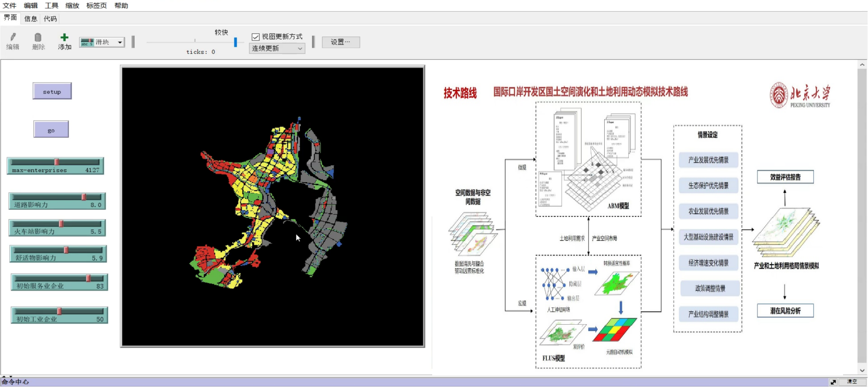The height and width of the screenshot is (387, 868).
Task: Open the 工具 menu
Action: tap(52, 6)
